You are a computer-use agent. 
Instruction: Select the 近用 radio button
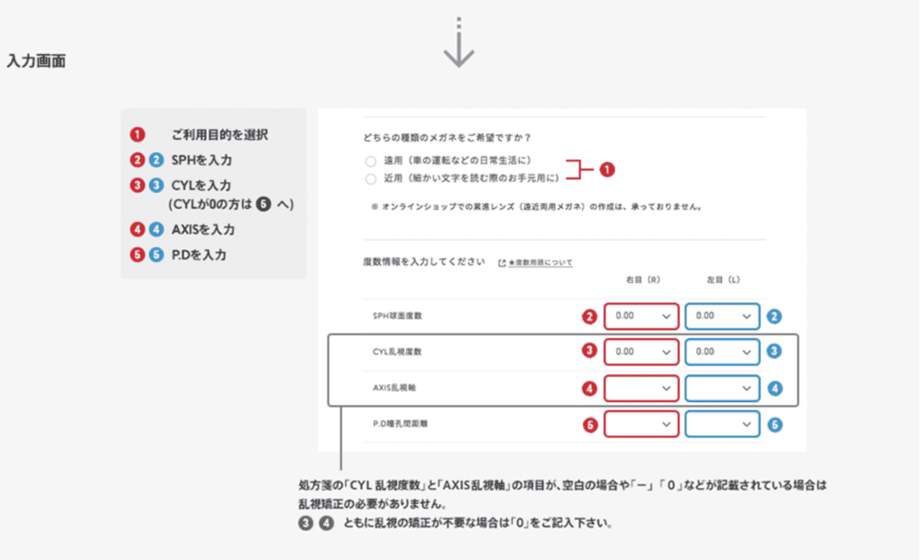click(371, 179)
